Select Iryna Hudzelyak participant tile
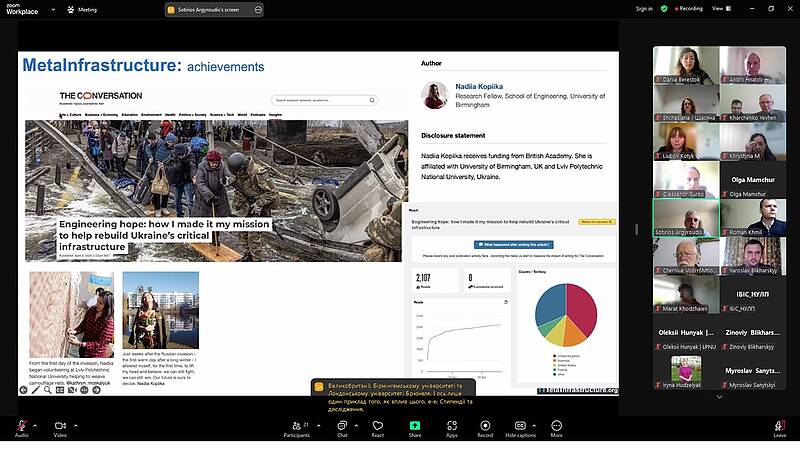800x450 pixels. coord(686,371)
